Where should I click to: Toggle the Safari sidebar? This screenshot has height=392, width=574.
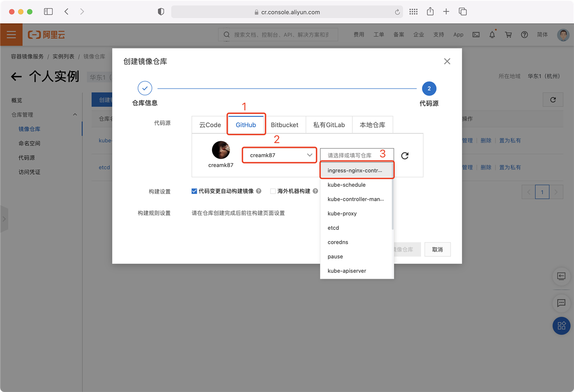coord(48,12)
